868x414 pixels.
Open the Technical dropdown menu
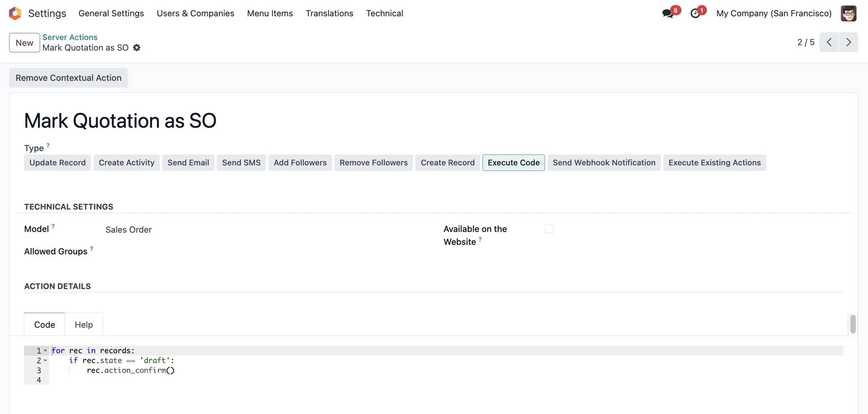click(x=384, y=14)
